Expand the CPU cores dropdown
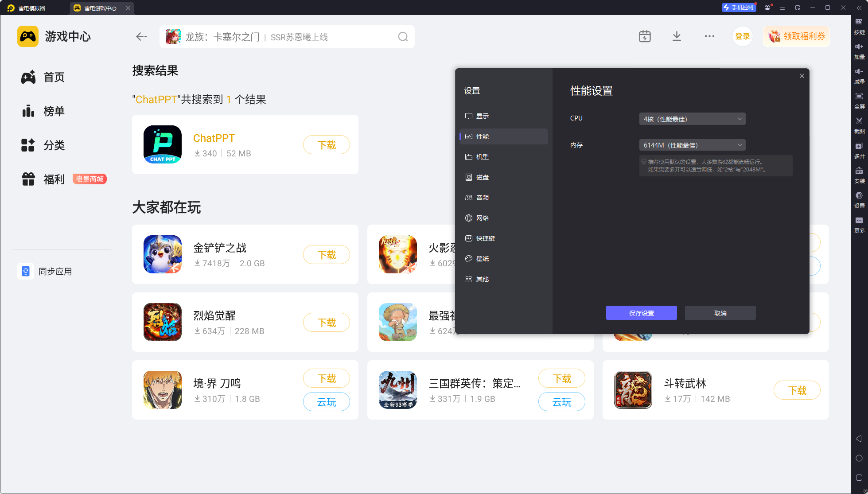The height and width of the screenshot is (494, 868). point(692,119)
